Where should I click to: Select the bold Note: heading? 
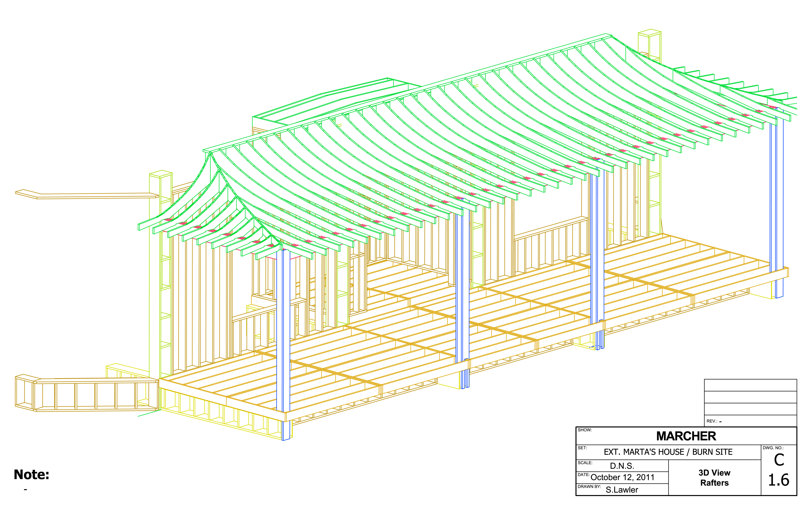pyautogui.click(x=31, y=475)
